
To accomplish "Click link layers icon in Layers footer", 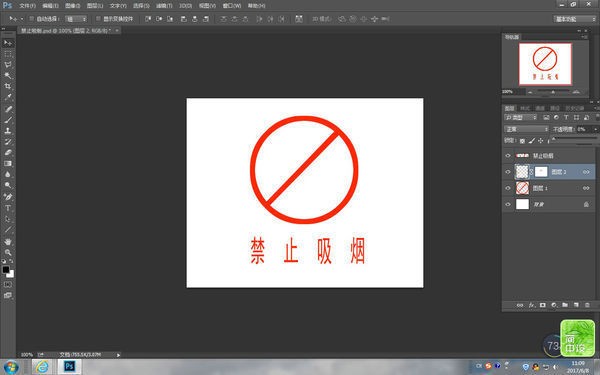I will coord(520,305).
